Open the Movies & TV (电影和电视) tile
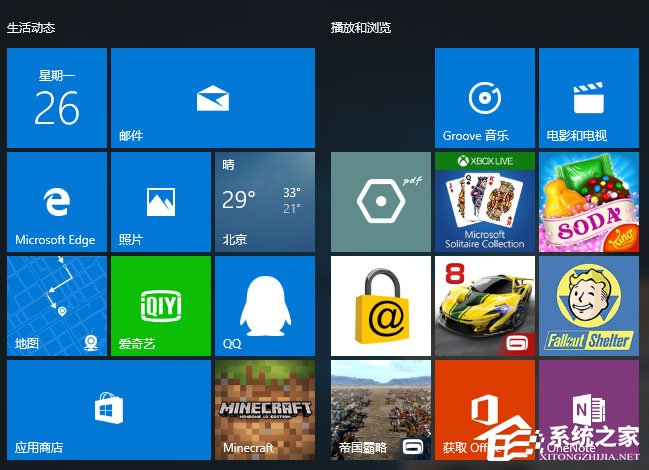This screenshot has height=470, width=649. pyautogui.click(x=589, y=98)
